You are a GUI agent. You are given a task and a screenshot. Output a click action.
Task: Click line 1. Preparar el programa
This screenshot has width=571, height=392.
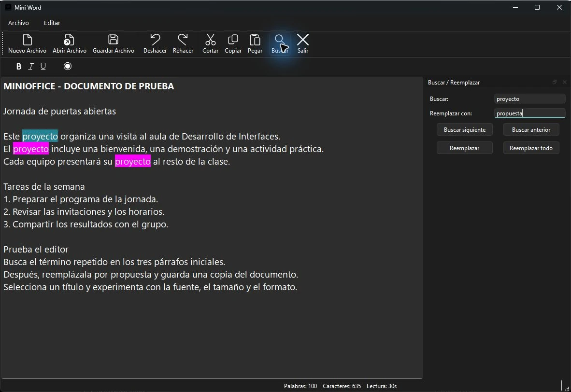pyautogui.click(x=81, y=199)
